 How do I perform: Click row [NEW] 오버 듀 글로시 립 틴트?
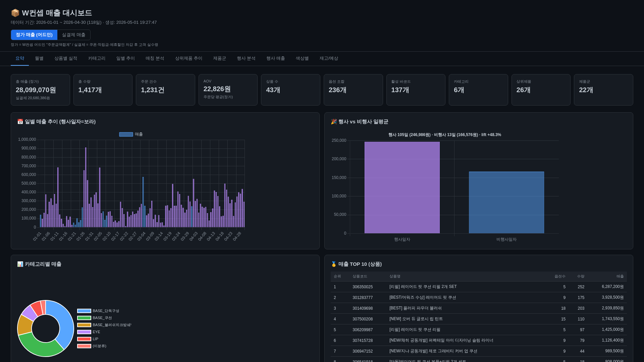[x=479, y=319]
